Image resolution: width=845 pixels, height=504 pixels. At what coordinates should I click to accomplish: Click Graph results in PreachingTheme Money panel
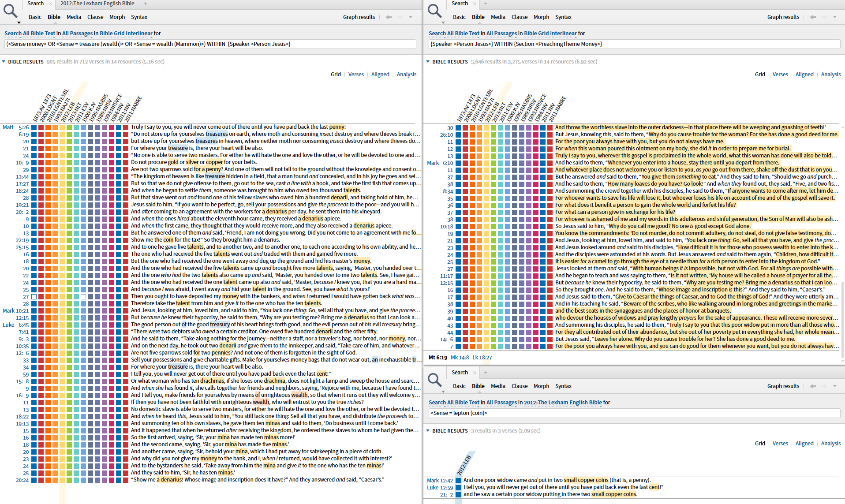(783, 17)
